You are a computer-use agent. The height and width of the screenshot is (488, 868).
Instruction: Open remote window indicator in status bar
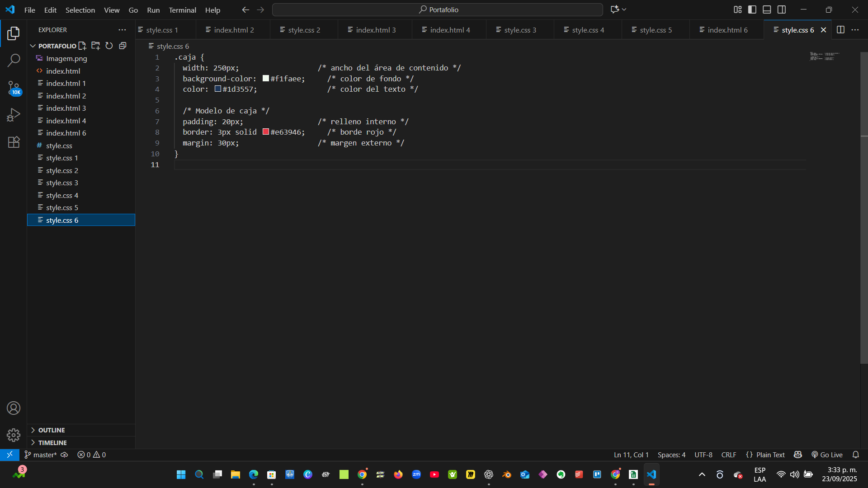(x=9, y=455)
